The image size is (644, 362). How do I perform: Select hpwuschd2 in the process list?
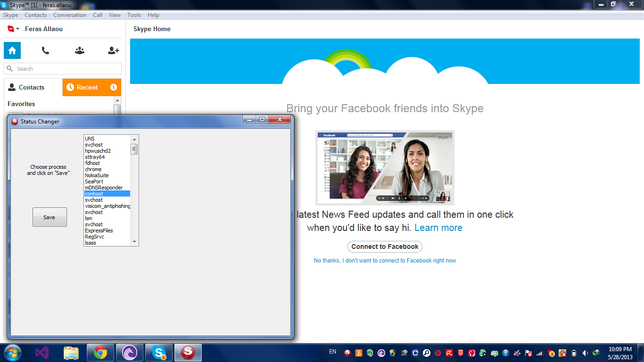(107, 151)
